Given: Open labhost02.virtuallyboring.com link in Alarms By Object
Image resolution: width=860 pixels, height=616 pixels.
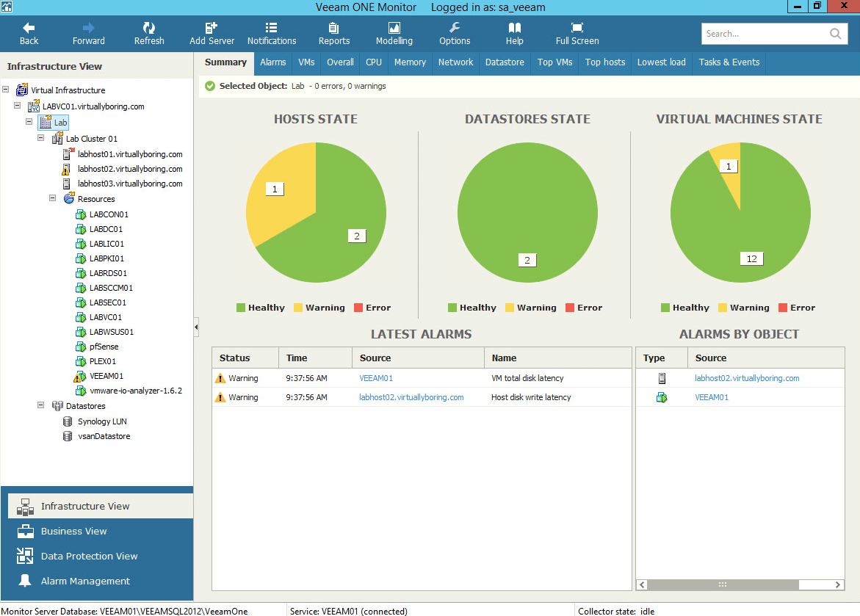Looking at the screenshot, I should click(x=747, y=378).
